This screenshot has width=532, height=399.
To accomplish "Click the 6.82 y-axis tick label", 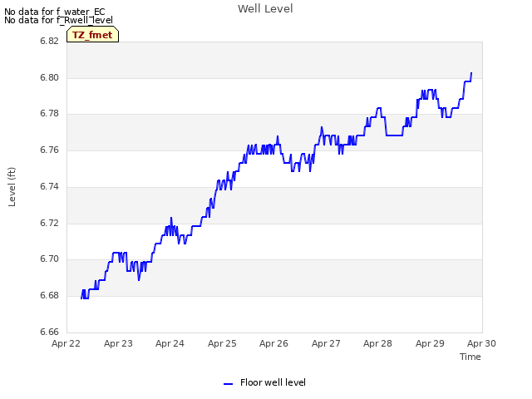I will pos(50,41).
